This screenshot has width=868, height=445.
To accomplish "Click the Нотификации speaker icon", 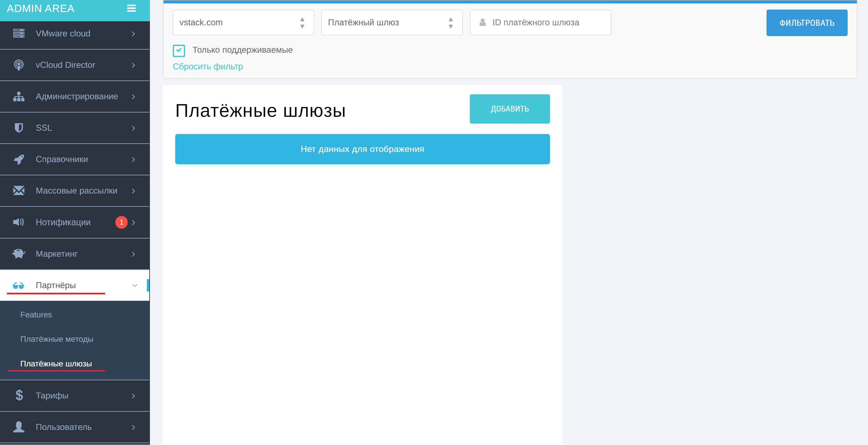I will click(x=19, y=222).
